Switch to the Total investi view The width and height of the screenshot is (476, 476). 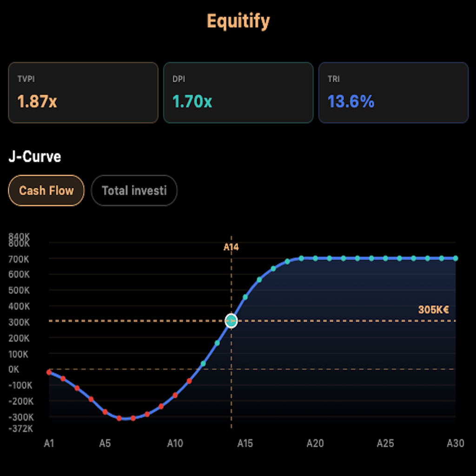134,190
